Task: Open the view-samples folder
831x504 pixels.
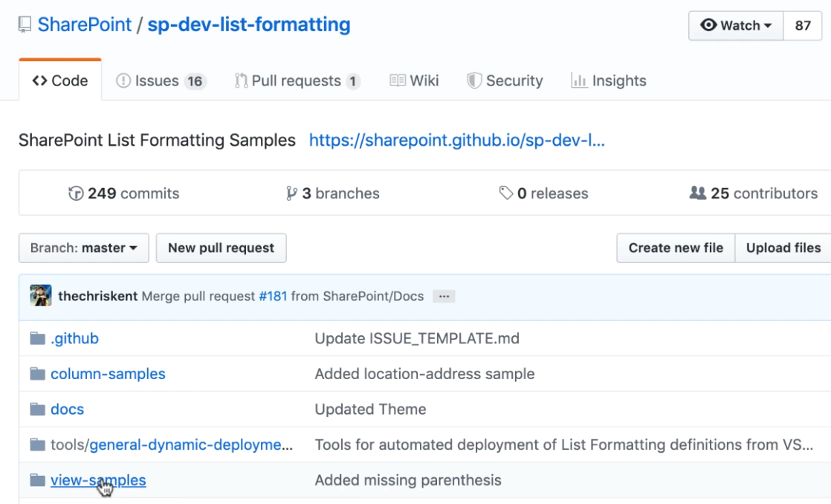Action: [x=98, y=480]
